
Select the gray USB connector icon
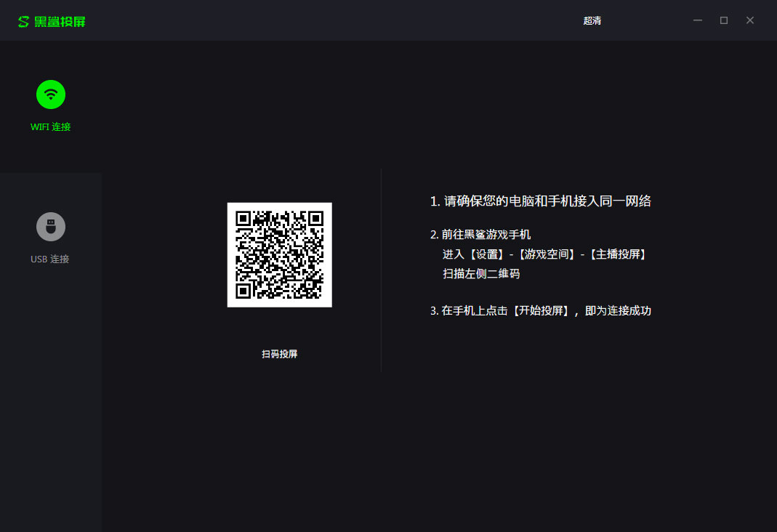[50, 226]
